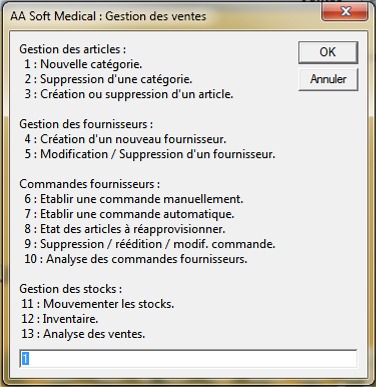Click the "Etablir une commande automatique" line

137,214
